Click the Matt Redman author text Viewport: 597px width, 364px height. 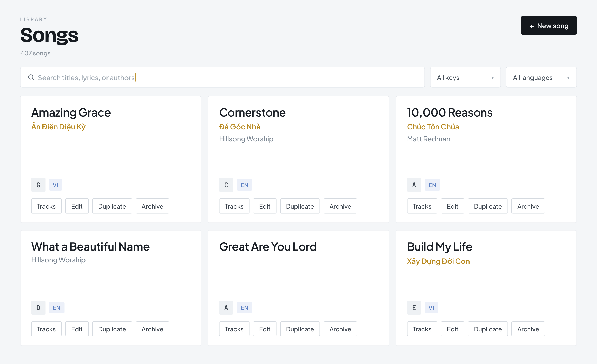point(429,139)
